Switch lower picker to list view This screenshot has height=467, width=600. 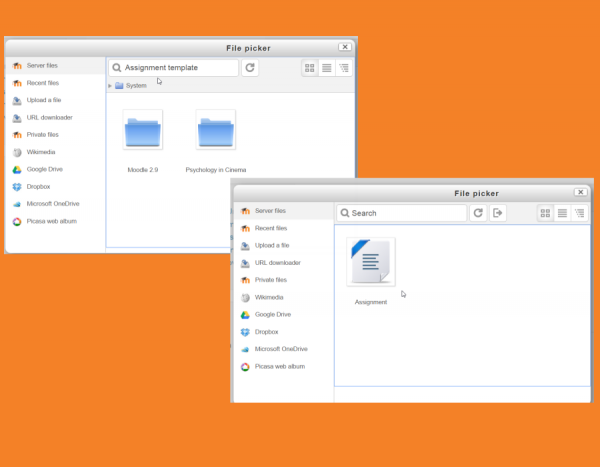point(563,213)
